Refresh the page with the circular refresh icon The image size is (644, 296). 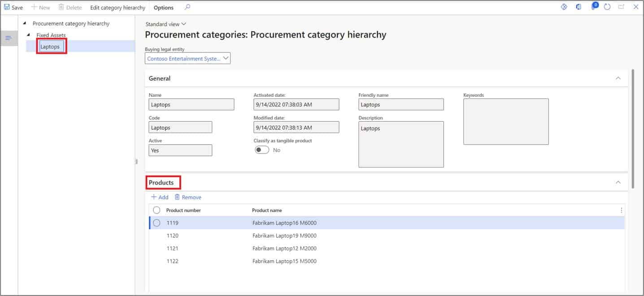[x=608, y=7]
